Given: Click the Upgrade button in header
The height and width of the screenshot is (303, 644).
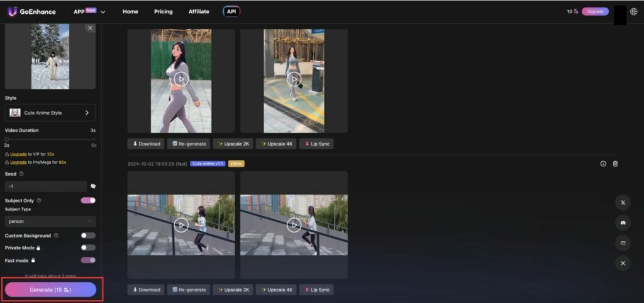Looking at the screenshot, I should coord(595,11).
